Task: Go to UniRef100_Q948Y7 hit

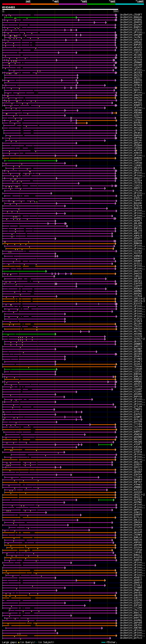Action: [131, 580]
